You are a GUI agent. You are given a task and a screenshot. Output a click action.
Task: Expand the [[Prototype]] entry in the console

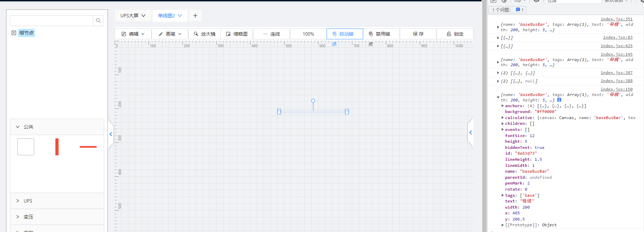click(503, 225)
